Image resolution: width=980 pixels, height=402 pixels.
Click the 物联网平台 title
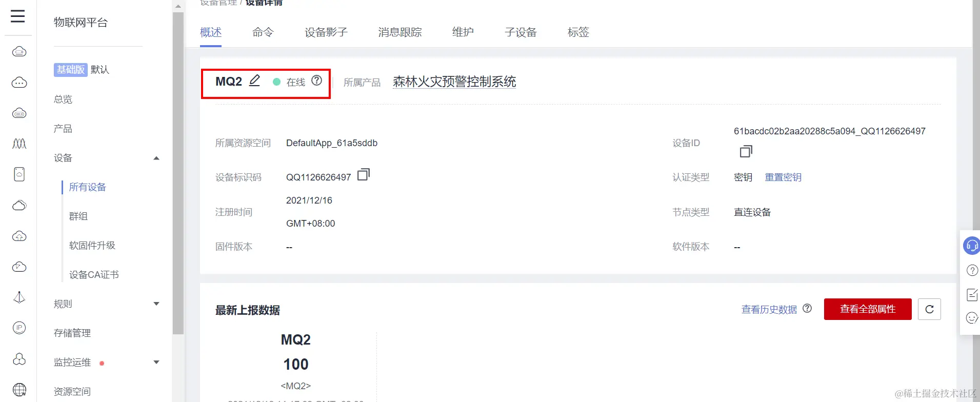(x=81, y=23)
